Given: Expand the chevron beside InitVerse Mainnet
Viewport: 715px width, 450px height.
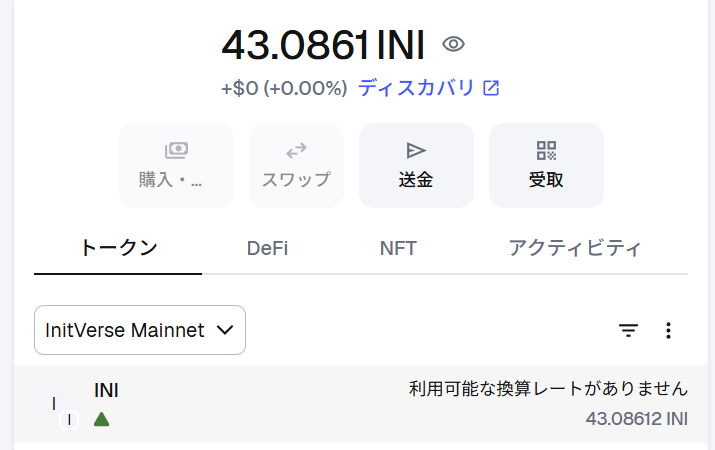Looking at the screenshot, I should coord(225,330).
